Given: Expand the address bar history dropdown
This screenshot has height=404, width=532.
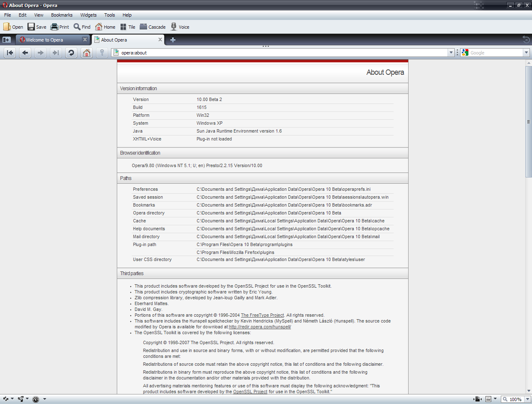Looking at the screenshot, I should [451, 53].
